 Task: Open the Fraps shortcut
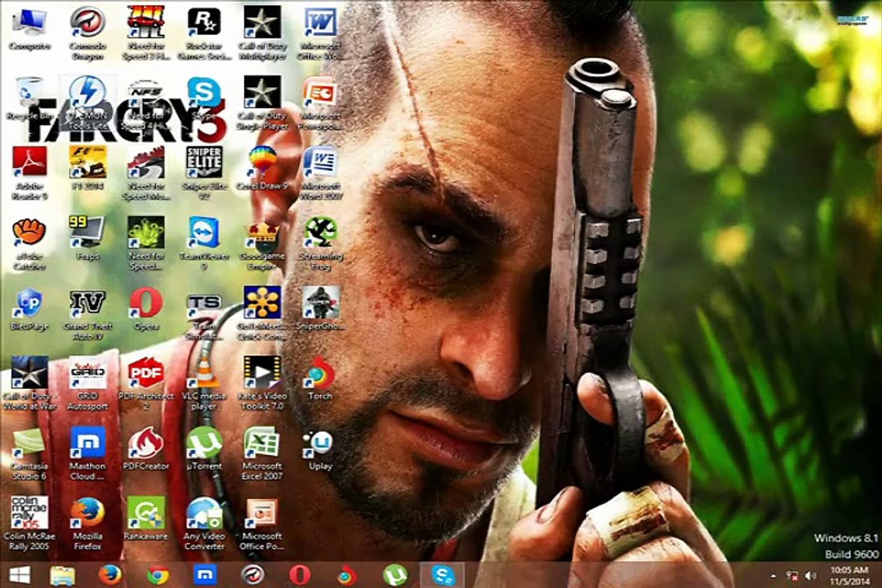coord(87,239)
